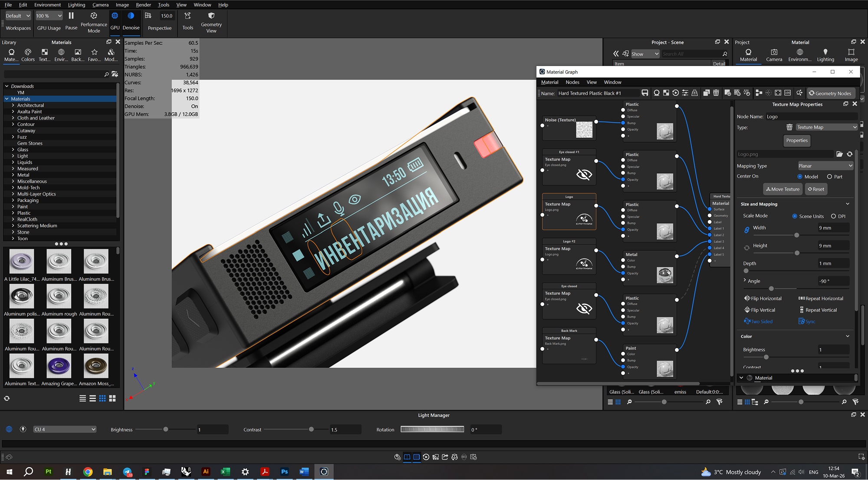Screen dimensions: 868x480
Task: Open Telegram from the Windows taskbar
Action: 127,472
